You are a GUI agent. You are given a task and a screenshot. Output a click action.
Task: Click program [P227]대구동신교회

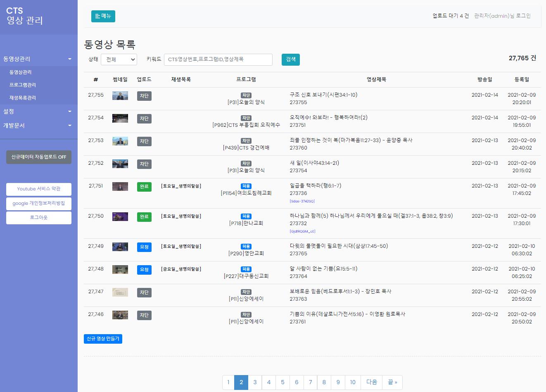tap(246, 276)
